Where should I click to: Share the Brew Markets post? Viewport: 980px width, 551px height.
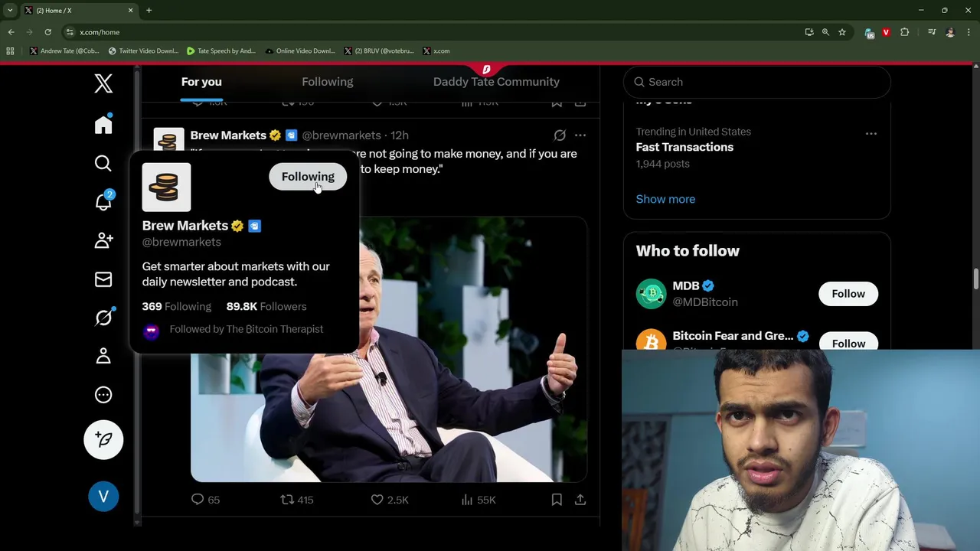pos(580,500)
